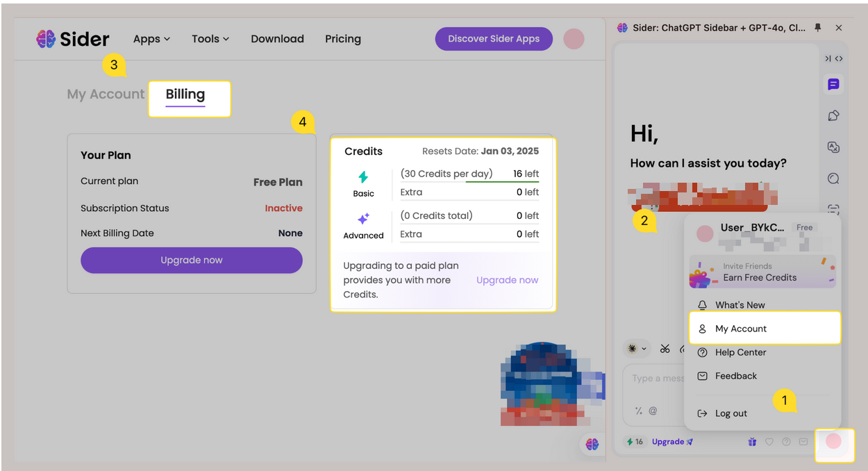Click the Resets Date Jan 03, 2025 text
The height and width of the screenshot is (471, 868).
tap(481, 151)
